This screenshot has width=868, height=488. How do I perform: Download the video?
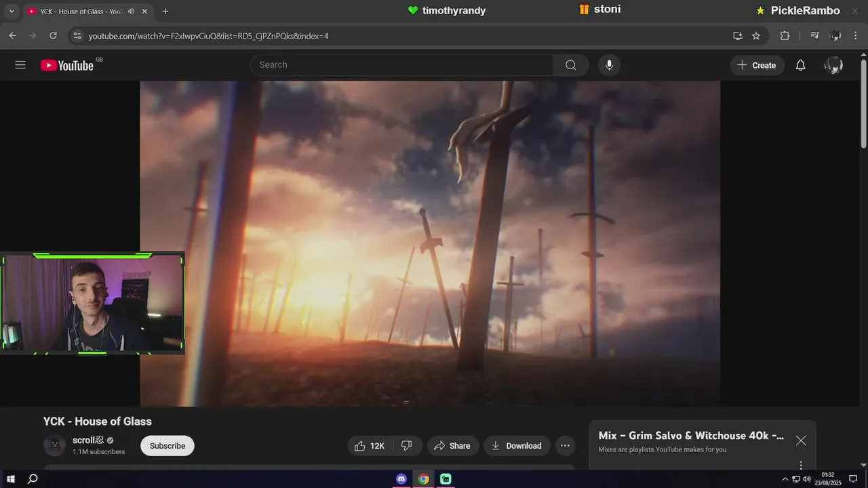(x=517, y=445)
